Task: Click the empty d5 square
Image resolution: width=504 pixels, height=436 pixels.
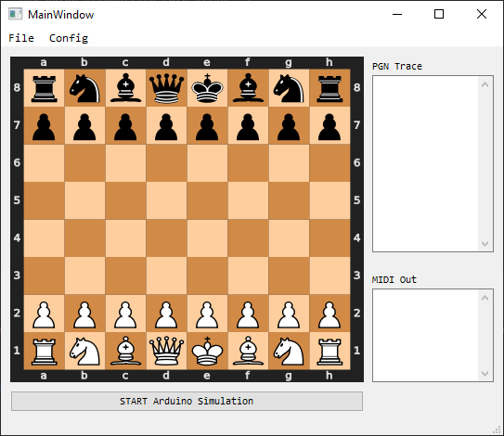Action: click(x=166, y=200)
